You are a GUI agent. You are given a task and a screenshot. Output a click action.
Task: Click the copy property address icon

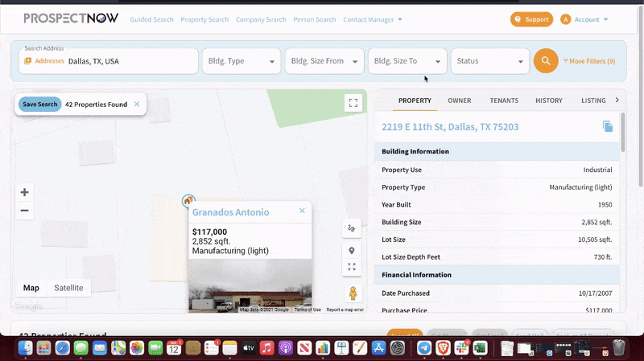608,126
